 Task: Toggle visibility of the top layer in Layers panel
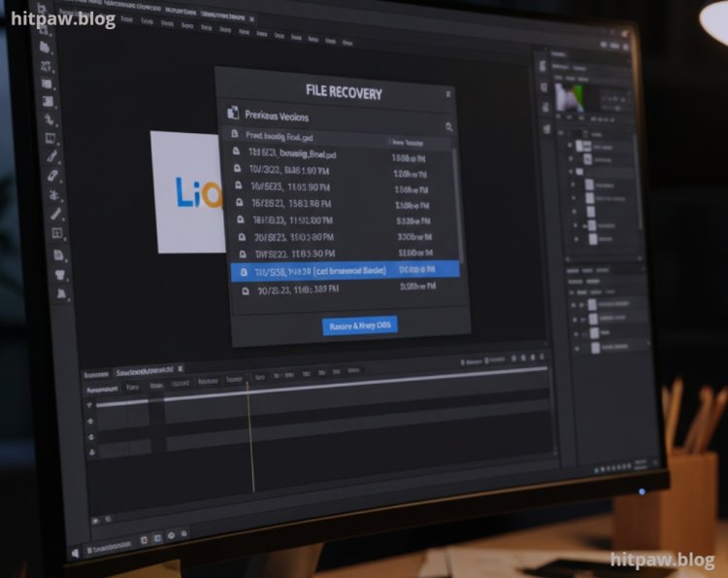tap(570, 146)
